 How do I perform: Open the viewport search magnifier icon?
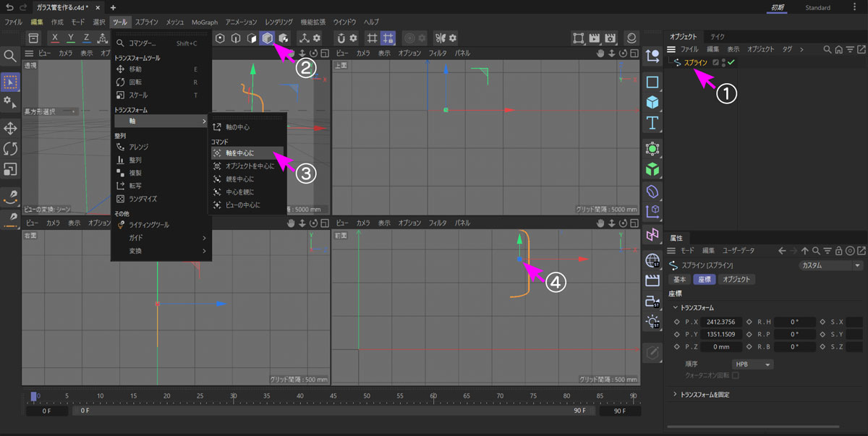click(10, 56)
